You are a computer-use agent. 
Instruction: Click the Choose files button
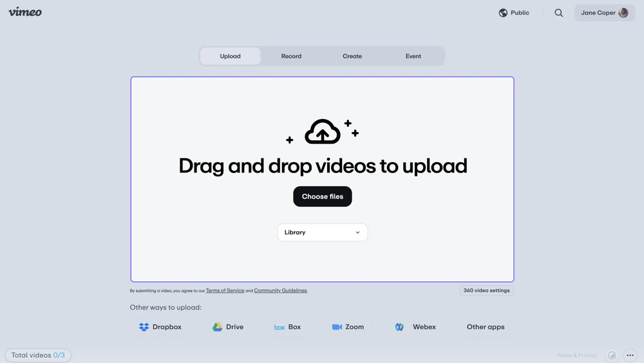(323, 196)
